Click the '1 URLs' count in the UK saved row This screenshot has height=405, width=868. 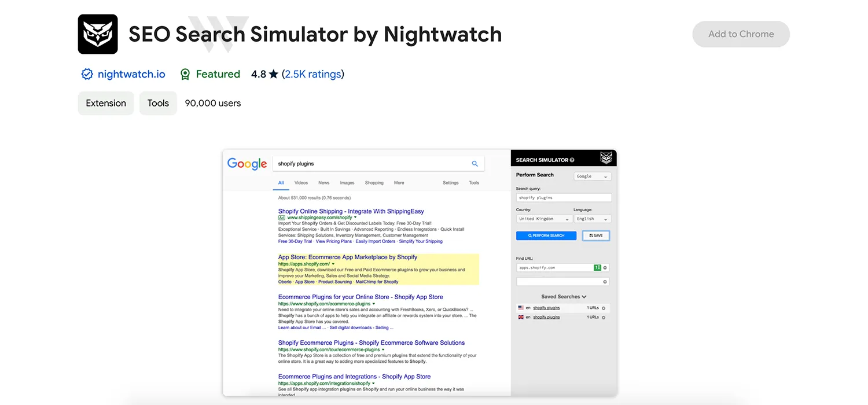tap(593, 317)
